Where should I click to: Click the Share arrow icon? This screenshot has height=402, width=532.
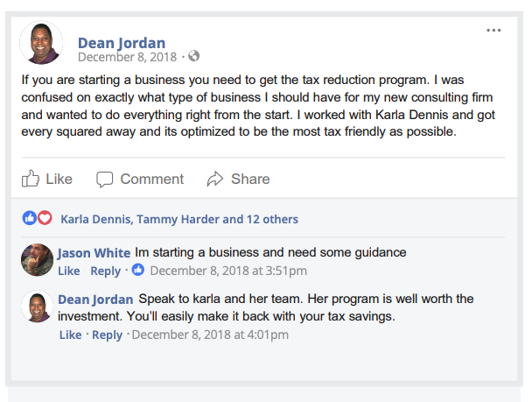click(x=215, y=179)
